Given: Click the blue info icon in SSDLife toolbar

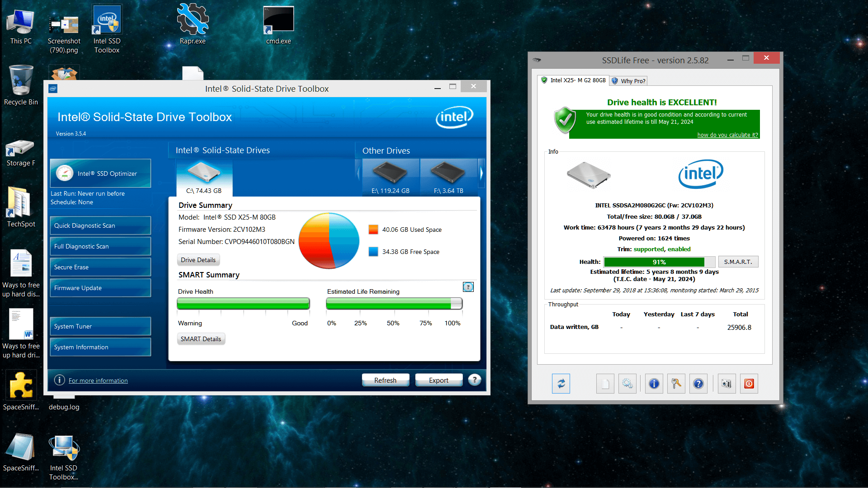Looking at the screenshot, I should (x=654, y=384).
